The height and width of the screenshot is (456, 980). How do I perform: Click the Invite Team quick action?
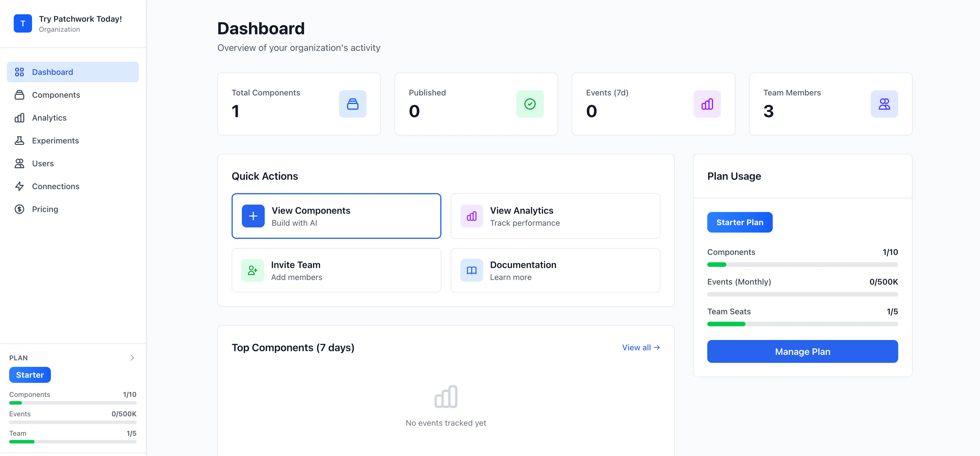[x=336, y=270]
